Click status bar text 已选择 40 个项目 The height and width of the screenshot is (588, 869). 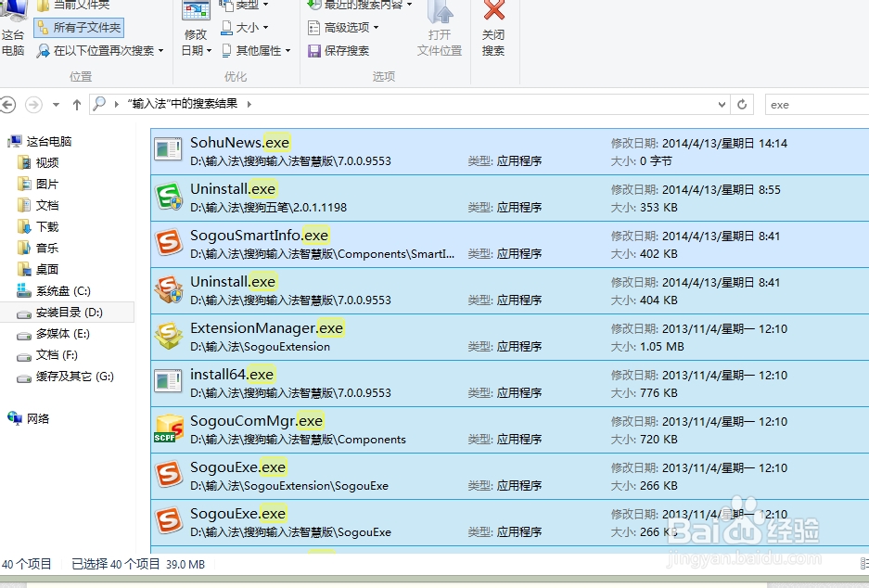pos(116,564)
